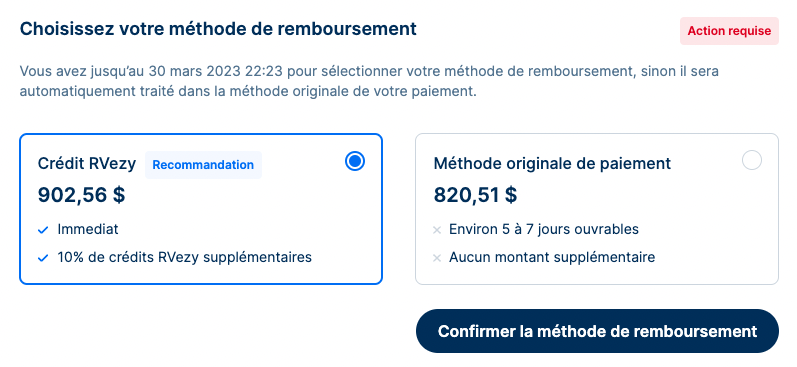Choose the original payment method card
The image size is (797, 367).
coord(597,209)
